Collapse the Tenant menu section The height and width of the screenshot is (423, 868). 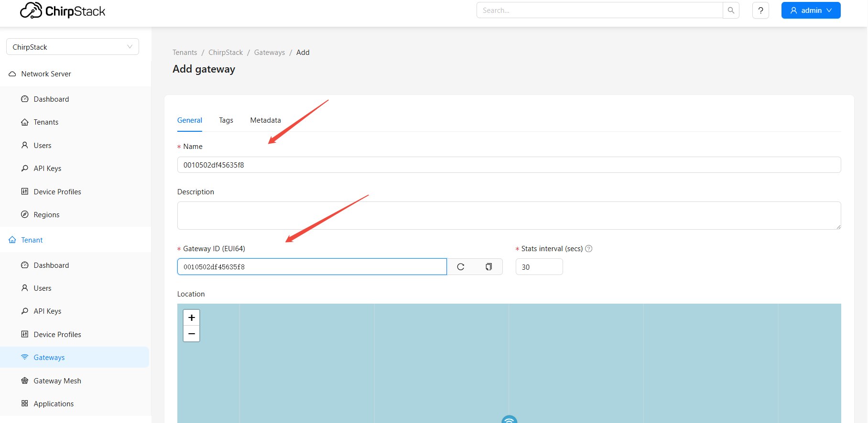pyautogui.click(x=32, y=240)
